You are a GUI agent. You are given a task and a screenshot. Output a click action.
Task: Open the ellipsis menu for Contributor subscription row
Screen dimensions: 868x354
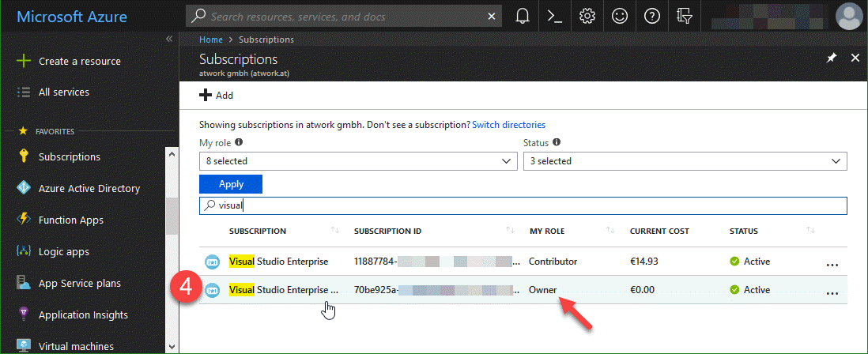(832, 264)
